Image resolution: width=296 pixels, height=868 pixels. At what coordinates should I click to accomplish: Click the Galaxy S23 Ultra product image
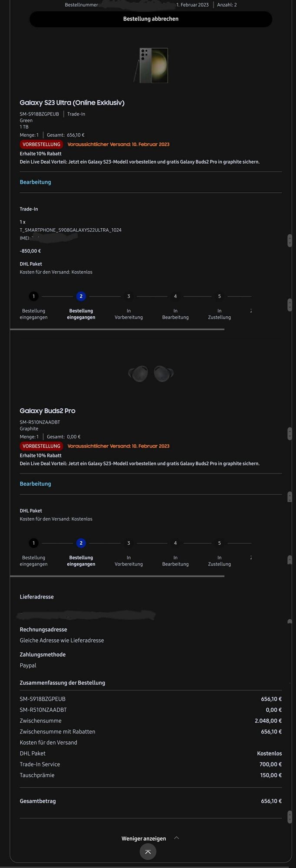[x=151, y=66]
